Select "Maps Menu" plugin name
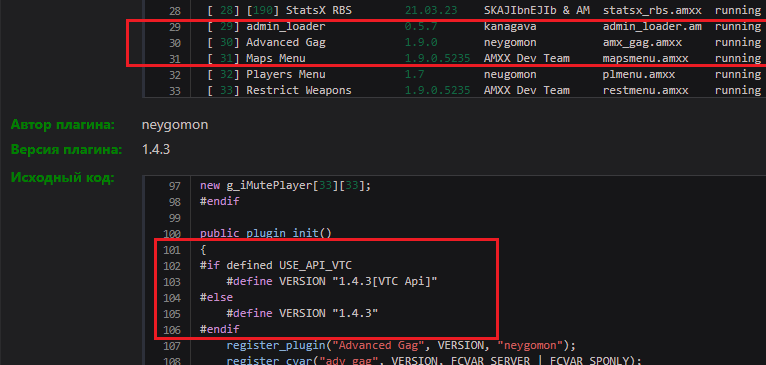The width and height of the screenshot is (766, 365). coord(276,59)
